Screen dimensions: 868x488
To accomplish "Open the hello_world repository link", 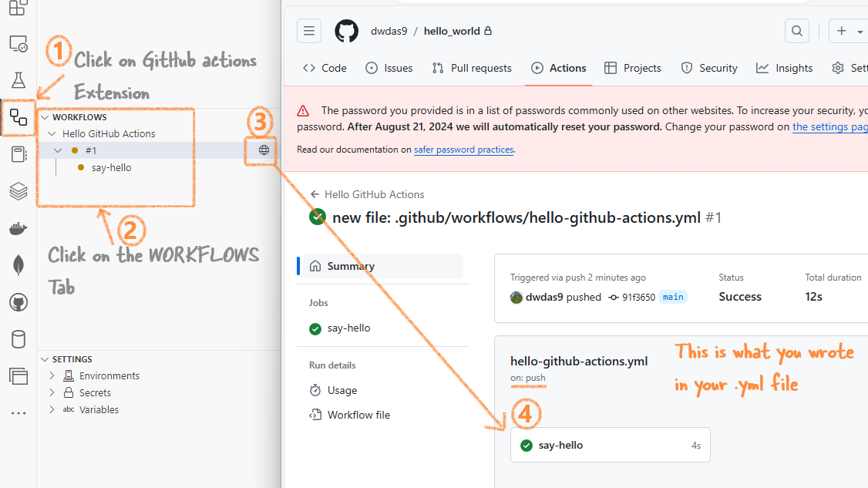I will (x=452, y=31).
